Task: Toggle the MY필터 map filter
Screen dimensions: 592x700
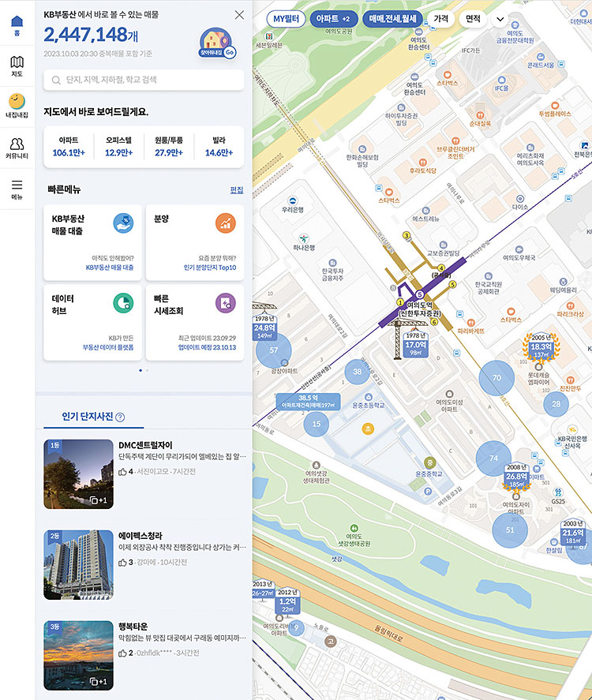Action: pyautogui.click(x=287, y=19)
